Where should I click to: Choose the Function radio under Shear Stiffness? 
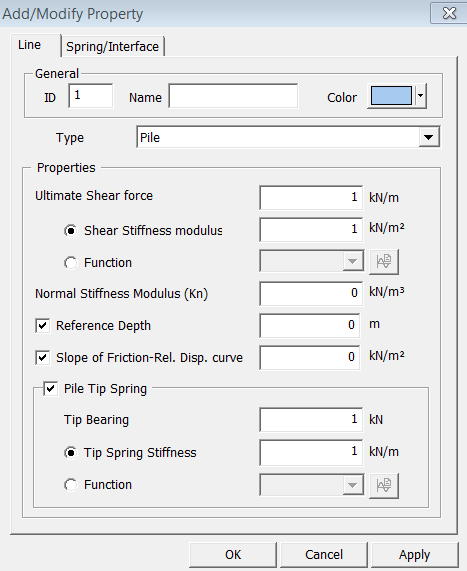70,263
